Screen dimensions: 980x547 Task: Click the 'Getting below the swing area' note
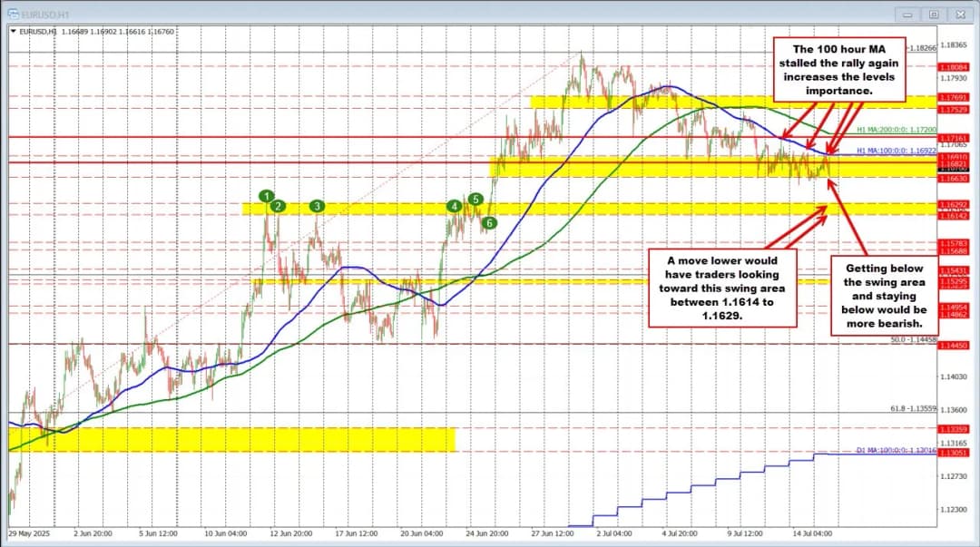[884, 295]
